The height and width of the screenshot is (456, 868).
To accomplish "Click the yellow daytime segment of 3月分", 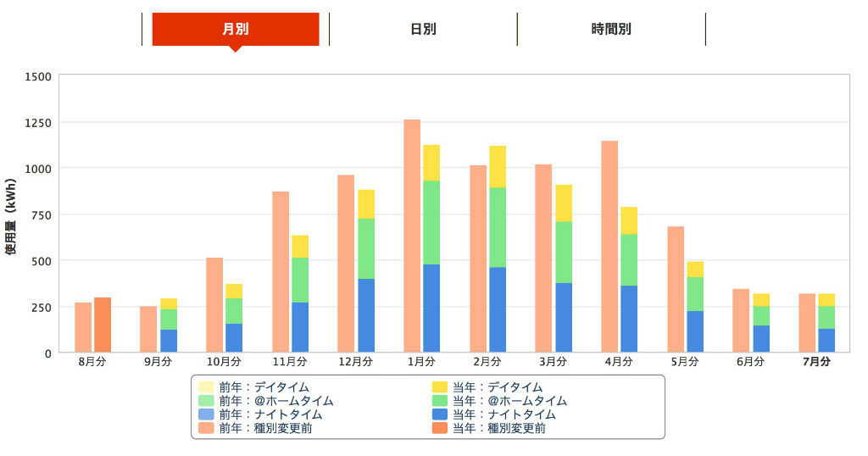I will [564, 203].
